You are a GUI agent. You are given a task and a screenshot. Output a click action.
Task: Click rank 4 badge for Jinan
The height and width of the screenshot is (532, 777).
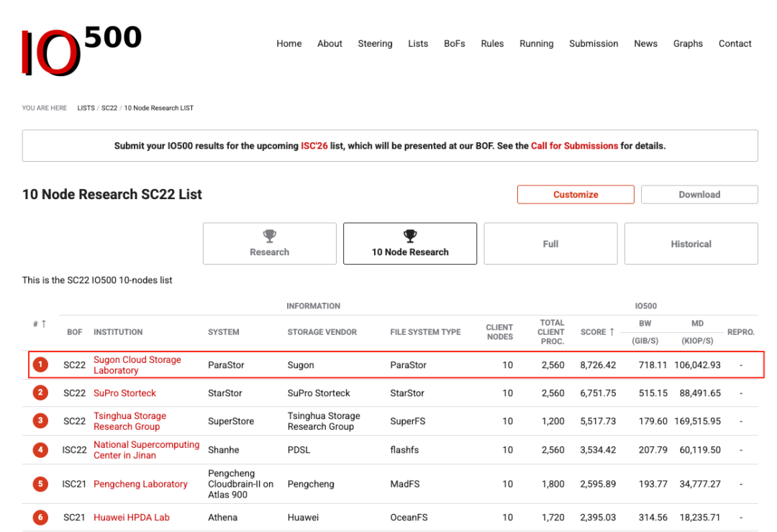point(40,450)
